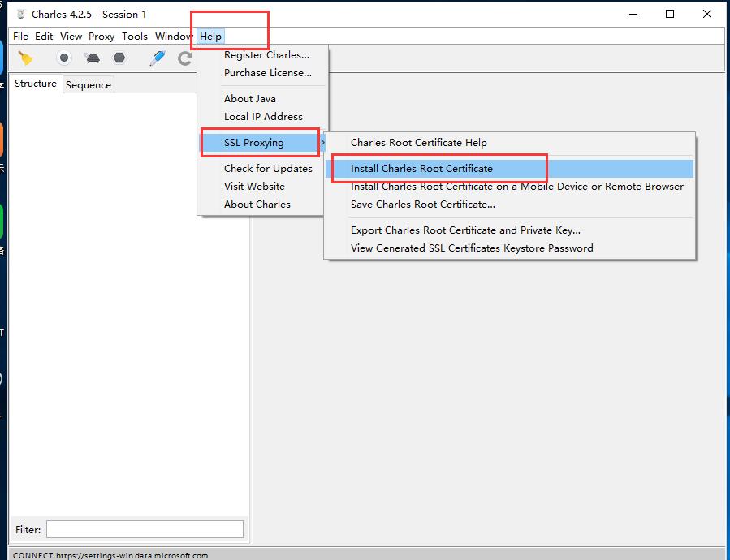Open the Window menu
Screen dimensions: 730x560
pos(174,37)
